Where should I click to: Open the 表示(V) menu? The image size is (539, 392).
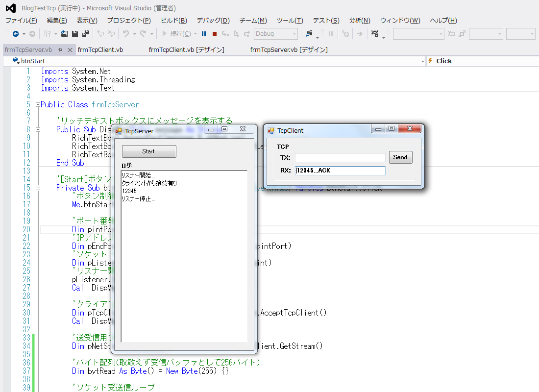[x=87, y=20]
